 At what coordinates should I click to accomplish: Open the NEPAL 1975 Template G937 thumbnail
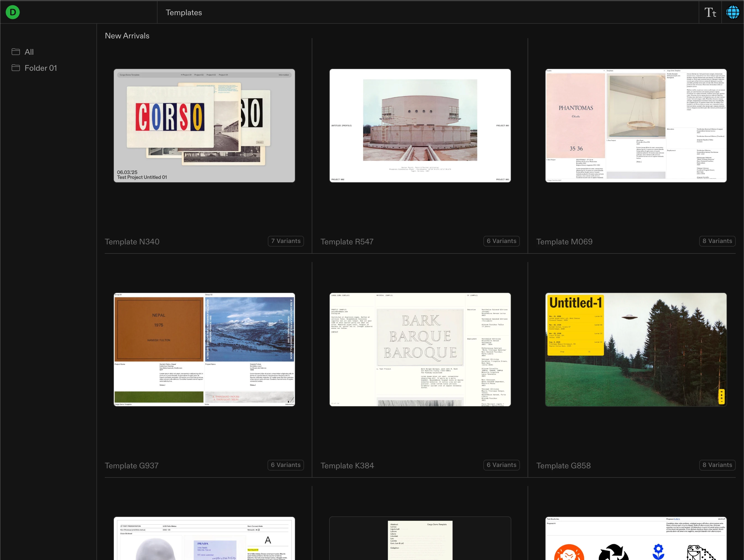204,350
